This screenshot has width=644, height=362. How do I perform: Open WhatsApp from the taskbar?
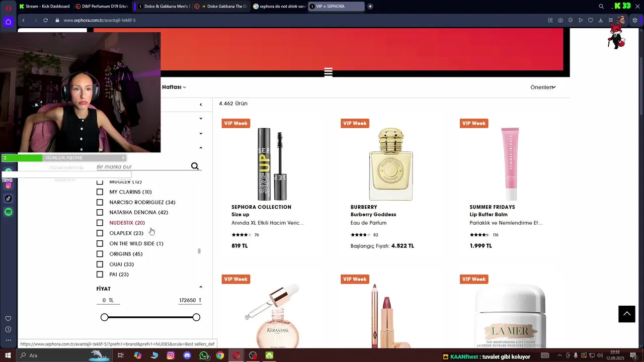[204, 355]
